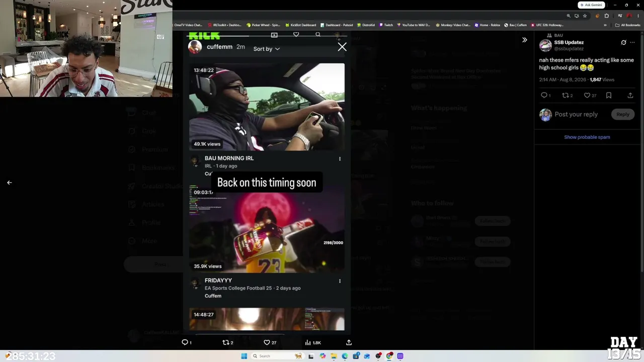This screenshot has height=362, width=644.
Task: Open Microsoft Store from the taskbar
Action: pos(356,356)
